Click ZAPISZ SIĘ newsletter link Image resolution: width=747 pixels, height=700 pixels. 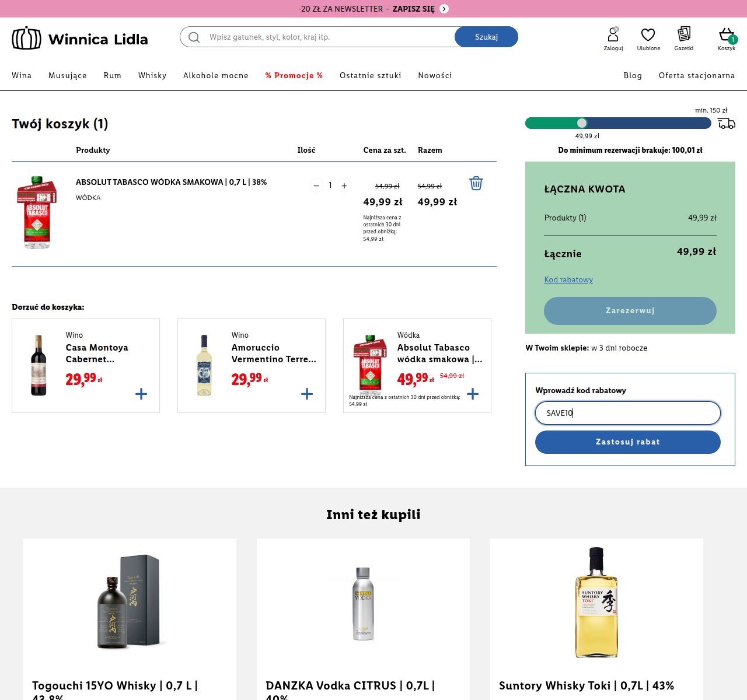[413, 9]
